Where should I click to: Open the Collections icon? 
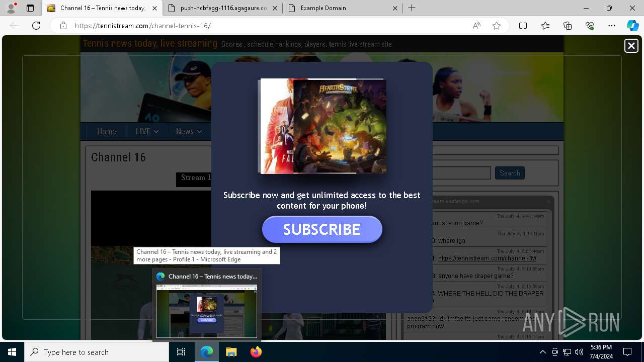[568, 26]
